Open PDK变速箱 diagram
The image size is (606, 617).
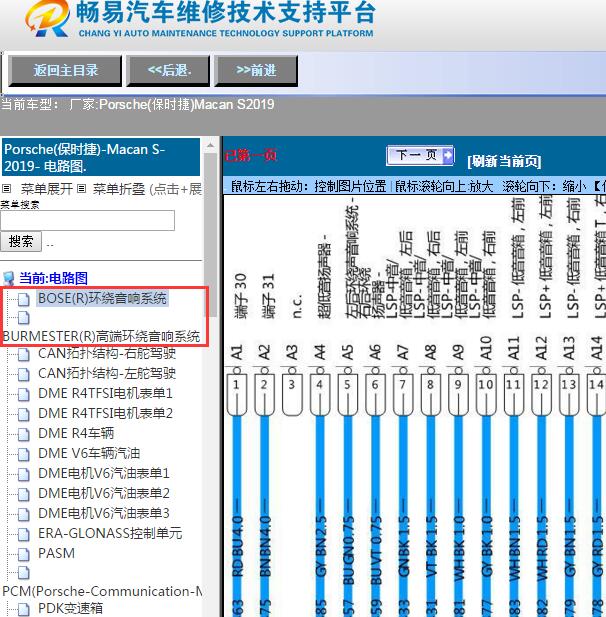pyautogui.click(x=70, y=608)
